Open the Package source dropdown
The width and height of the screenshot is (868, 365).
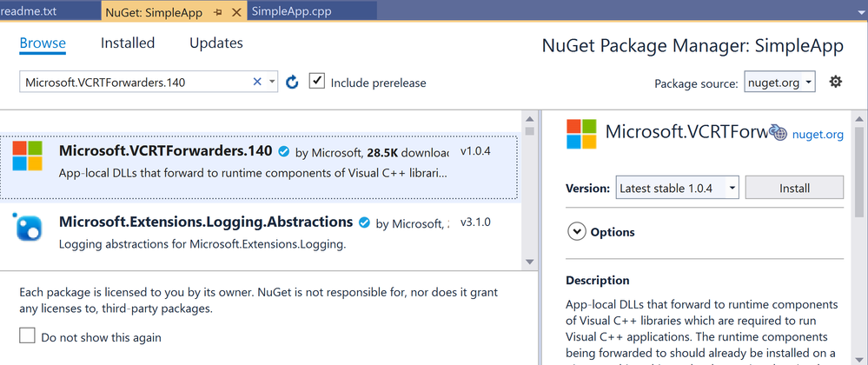tap(779, 83)
